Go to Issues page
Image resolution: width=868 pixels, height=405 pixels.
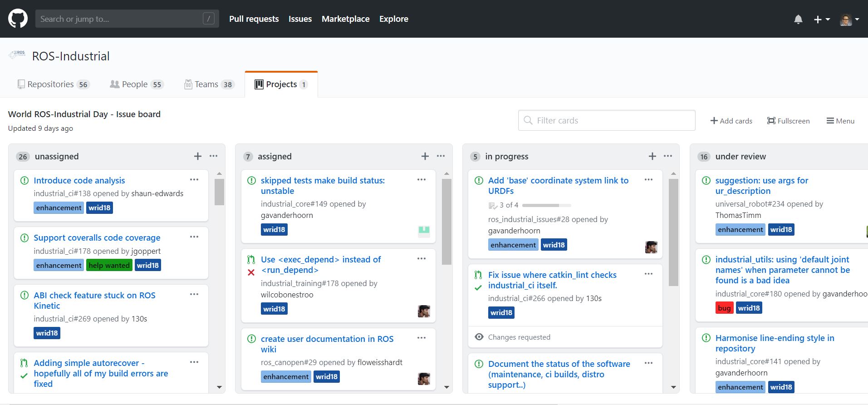tap(300, 19)
